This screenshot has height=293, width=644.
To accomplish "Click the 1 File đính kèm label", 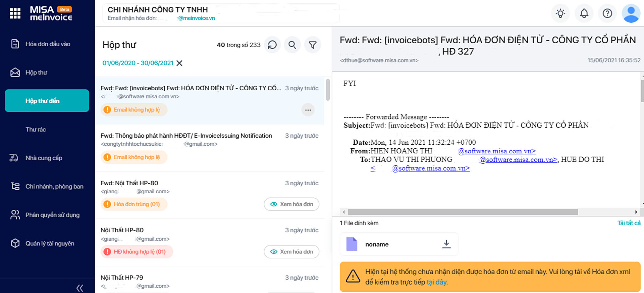I will (x=359, y=223).
